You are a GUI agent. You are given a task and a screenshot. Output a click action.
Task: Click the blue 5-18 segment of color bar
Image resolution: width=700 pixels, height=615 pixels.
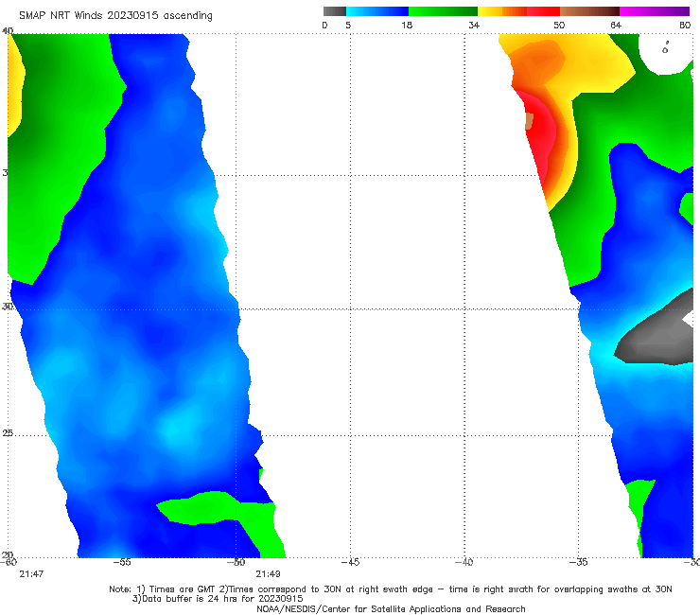coord(377,11)
